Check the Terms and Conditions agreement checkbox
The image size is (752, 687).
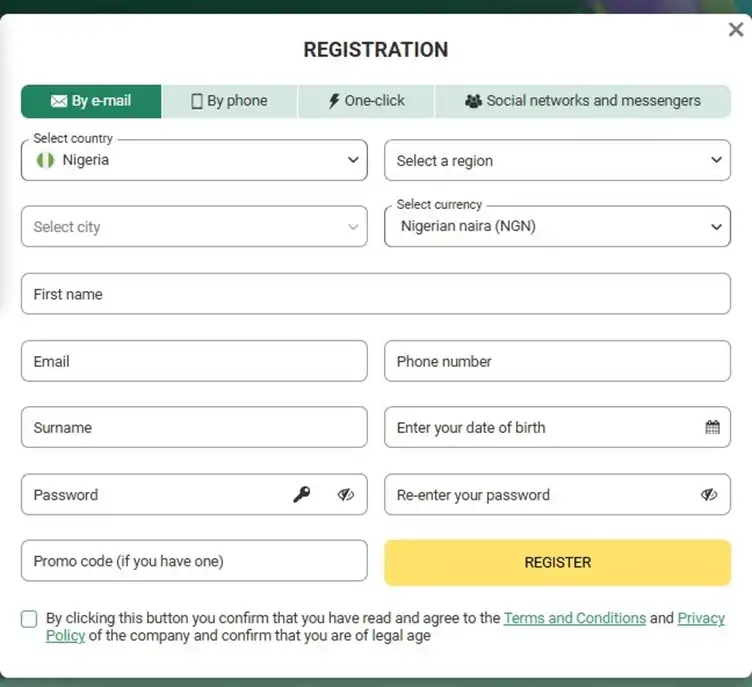(x=29, y=619)
